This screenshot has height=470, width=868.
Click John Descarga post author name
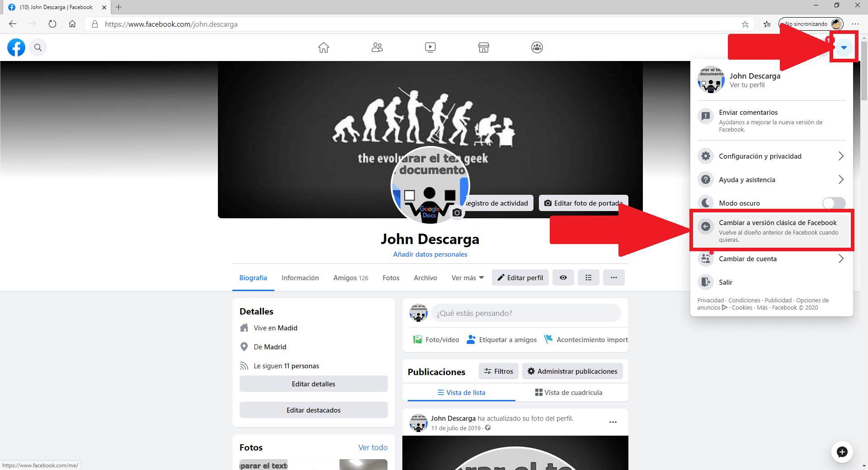coord(453,418)
